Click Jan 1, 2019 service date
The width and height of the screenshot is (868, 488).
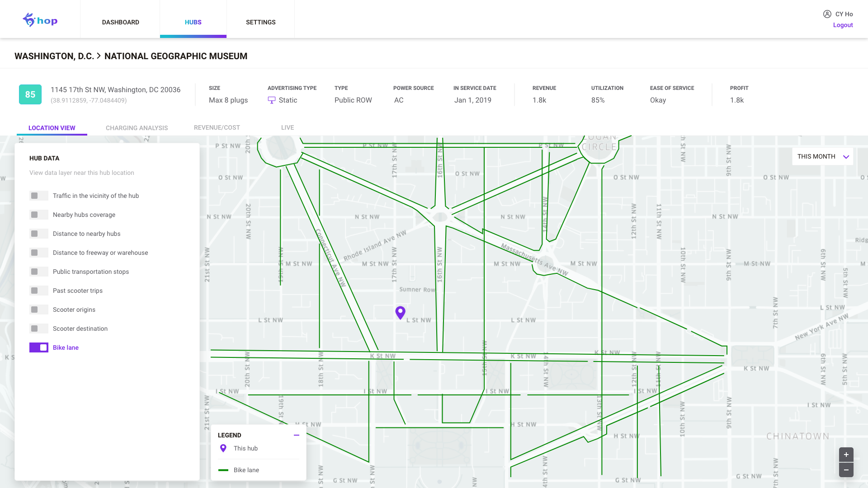pos(473,100)
